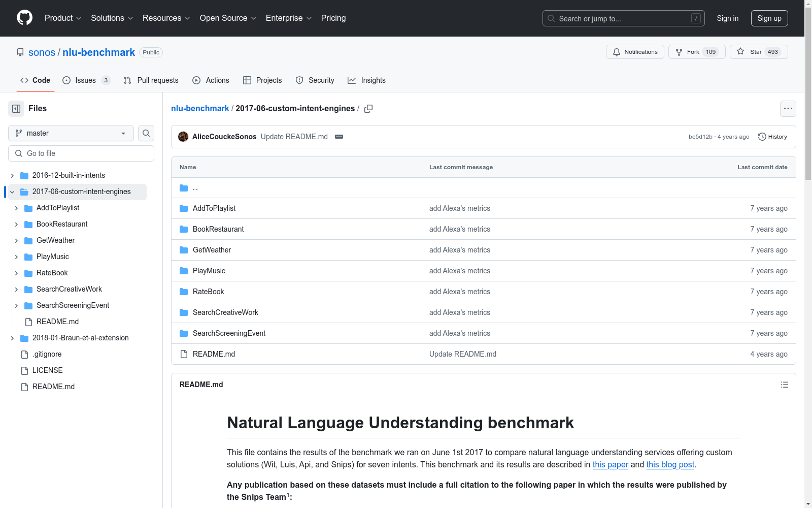Click the search files magnifier button
812x508 pixels.
[x=146, y=133]
